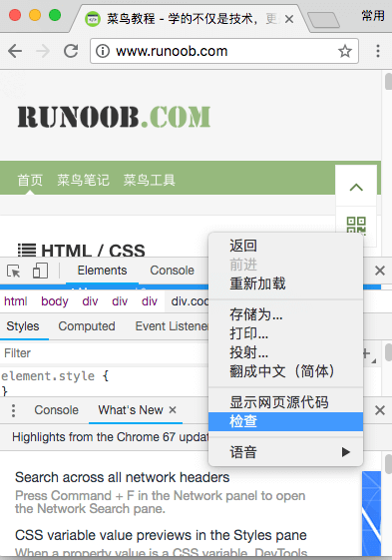Click the QR code icon on page

point(356,226)
